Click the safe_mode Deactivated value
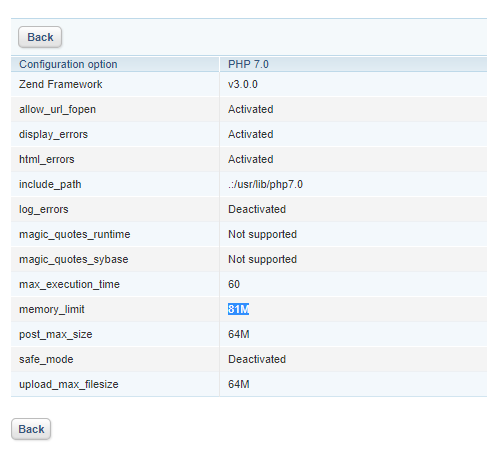 coord(257,359)
